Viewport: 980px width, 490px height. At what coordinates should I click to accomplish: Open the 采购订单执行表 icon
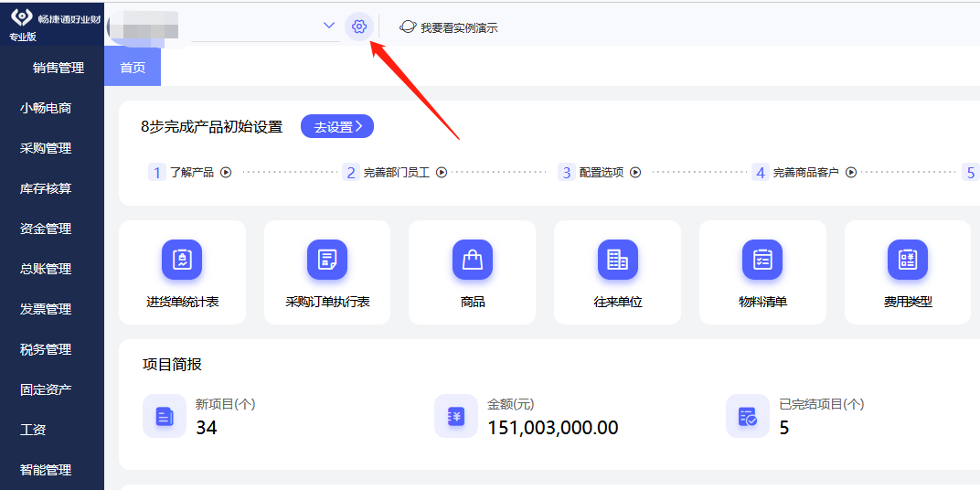pyautogui.click(x=327, y=260)
